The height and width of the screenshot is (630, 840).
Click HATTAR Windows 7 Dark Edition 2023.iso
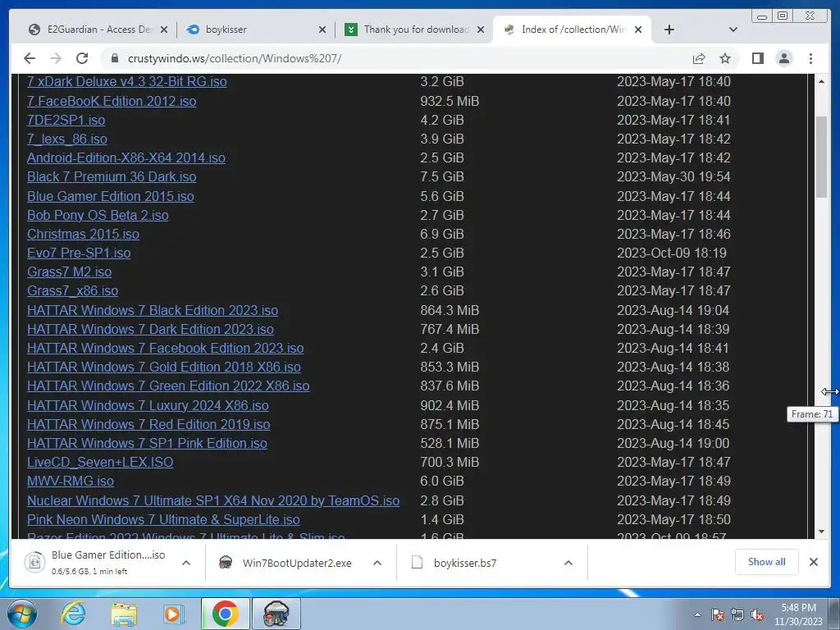point(150,329)
